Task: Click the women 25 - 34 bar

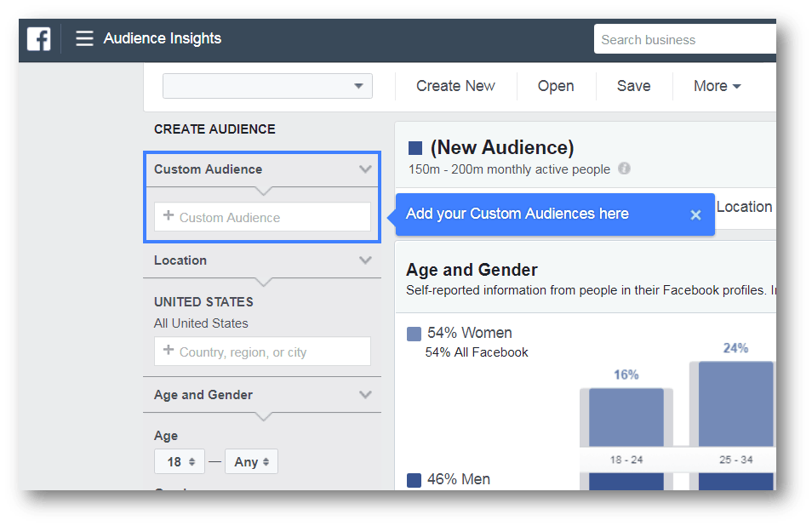Action: [x=736, y=403]
